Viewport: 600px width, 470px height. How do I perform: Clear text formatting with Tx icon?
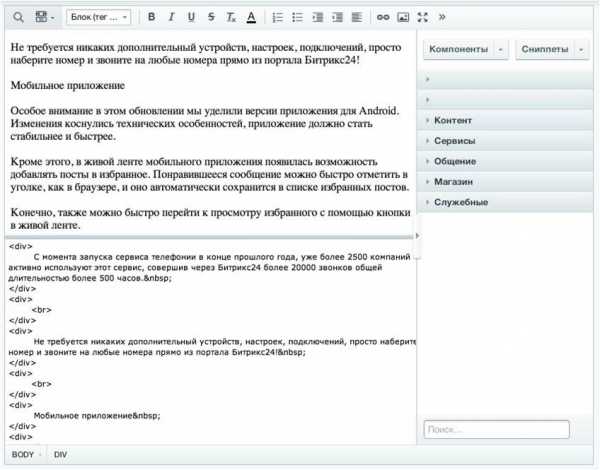point(231,17)
